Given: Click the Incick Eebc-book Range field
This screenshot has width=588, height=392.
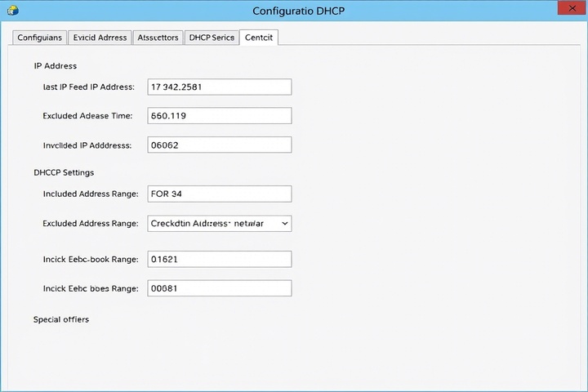Looking at the screenshot, I should click(219, 259).
